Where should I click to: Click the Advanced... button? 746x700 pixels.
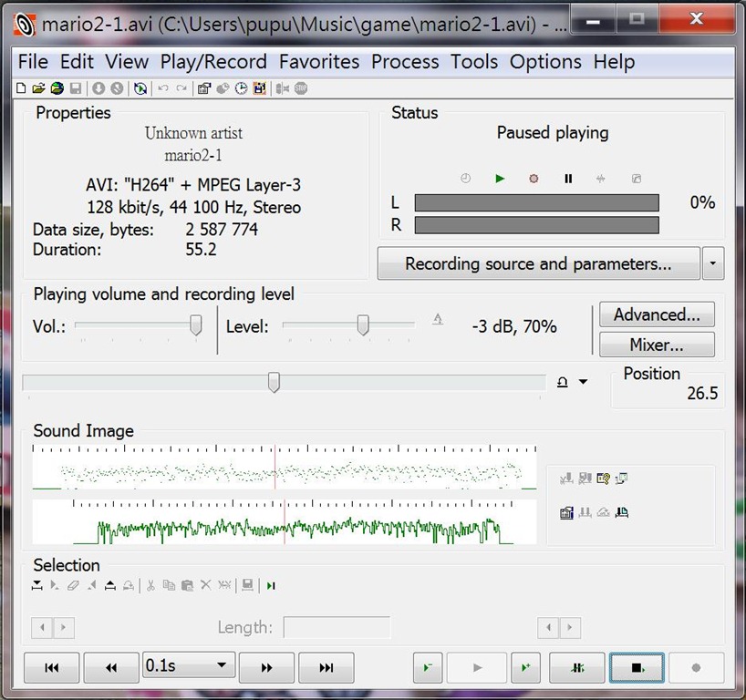(657, 315)
